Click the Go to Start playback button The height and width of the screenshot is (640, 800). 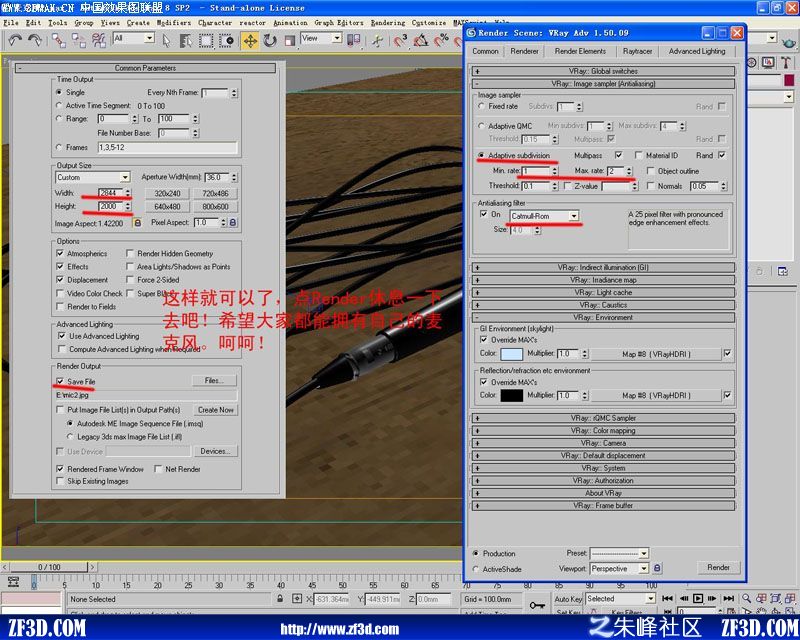point(667,598)
